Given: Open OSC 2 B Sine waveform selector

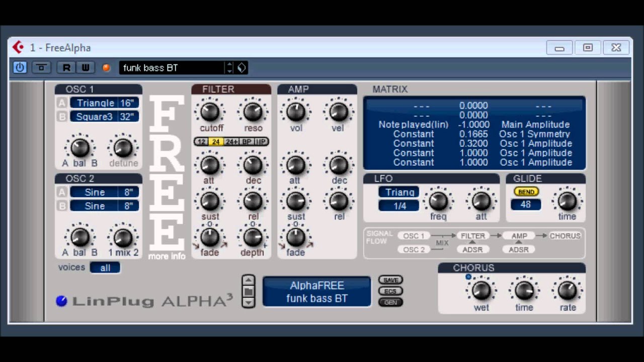Looking at the screenshot, I should [x=95, y=206].
